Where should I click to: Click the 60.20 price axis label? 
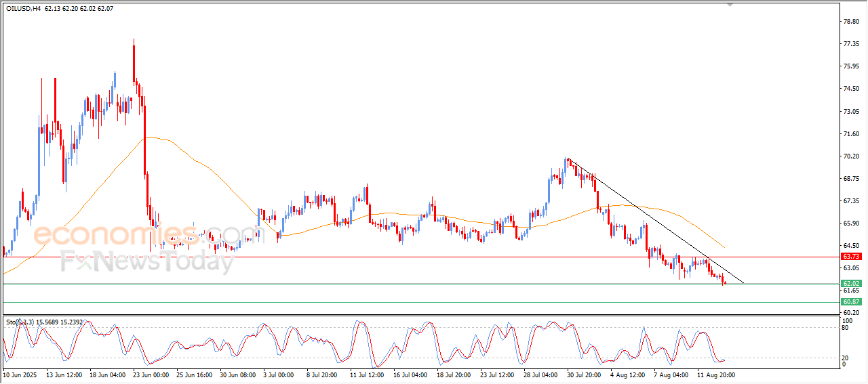pyautogui.click(x=851, y=312)
